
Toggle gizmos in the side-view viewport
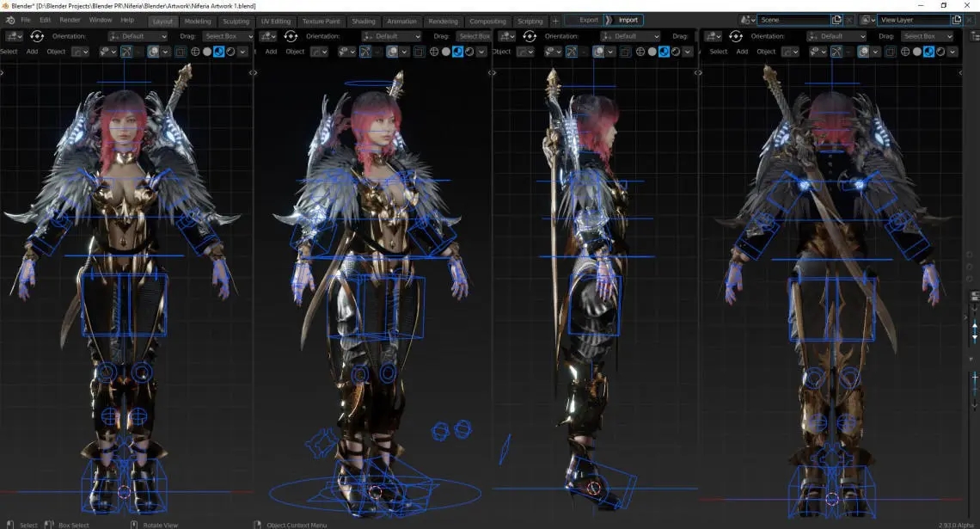[572, 52]
